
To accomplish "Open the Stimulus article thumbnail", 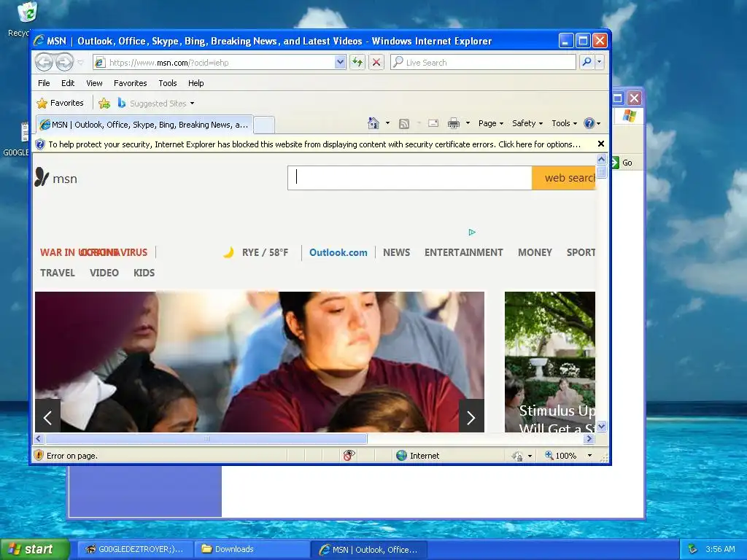I will point(550,362).
